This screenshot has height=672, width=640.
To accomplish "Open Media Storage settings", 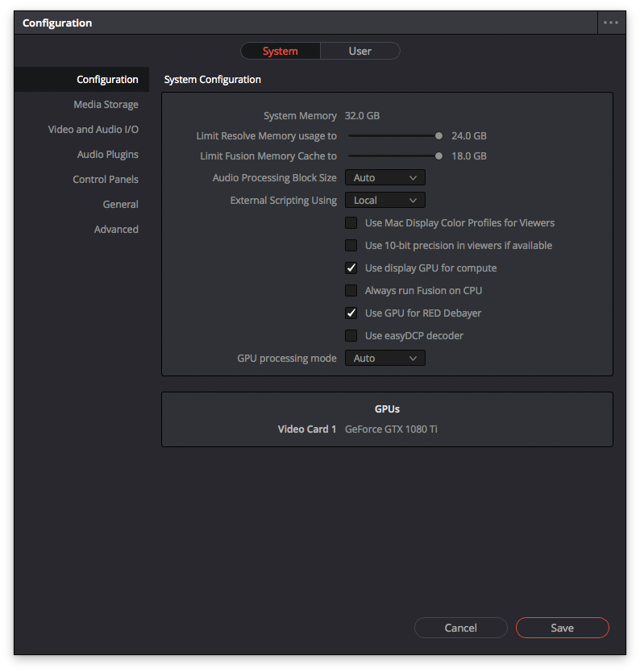I will pyautogui.click(x=106, y=105).
